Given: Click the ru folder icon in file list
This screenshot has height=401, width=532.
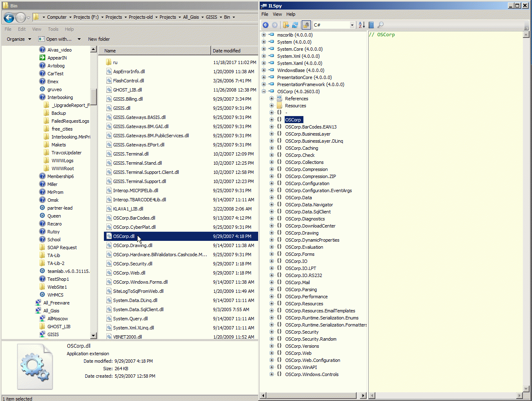Looking at the screenshot, I should point(109,62).
